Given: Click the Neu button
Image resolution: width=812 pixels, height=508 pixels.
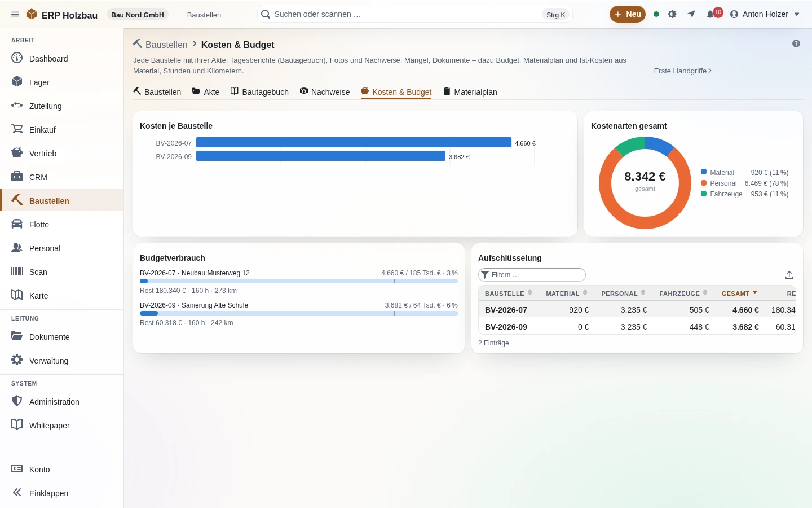Looking at the screenshot, I should pyautogui.click(x=628, y=14).
